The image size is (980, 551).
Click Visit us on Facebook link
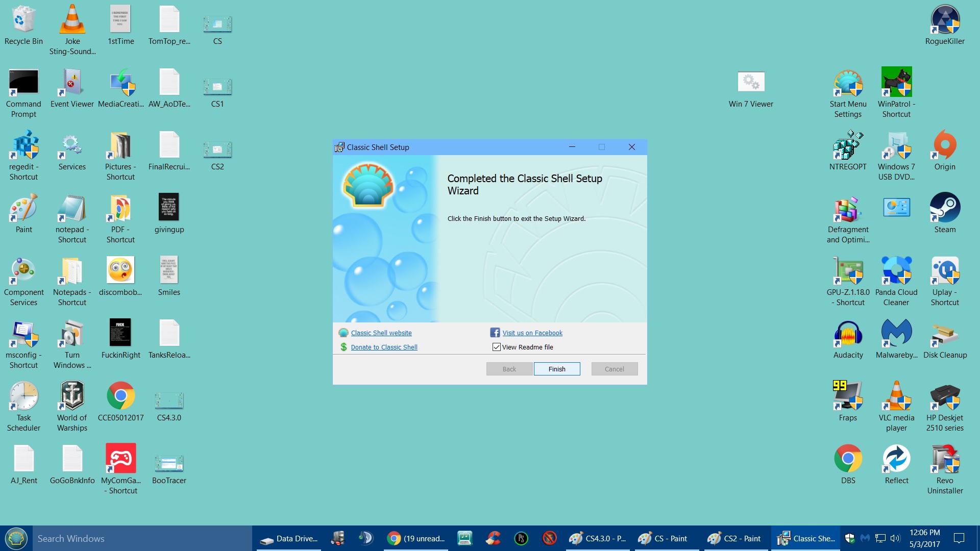[532, 333]
